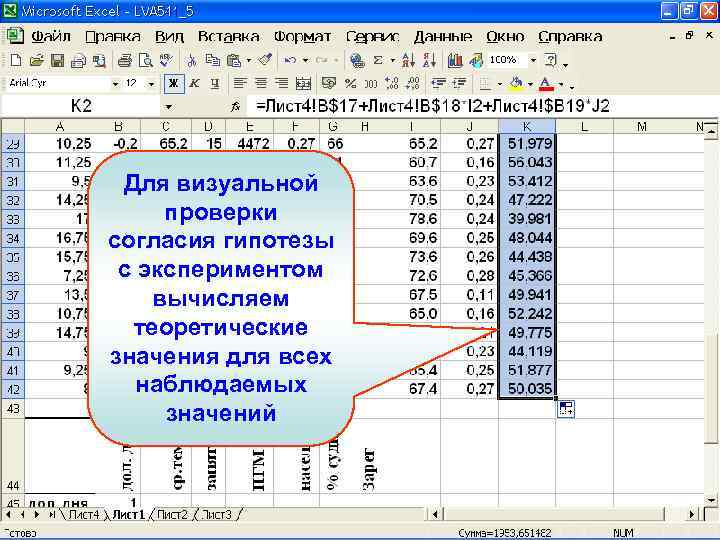Select column K header

pyautogui.click(x=527, y=126)
